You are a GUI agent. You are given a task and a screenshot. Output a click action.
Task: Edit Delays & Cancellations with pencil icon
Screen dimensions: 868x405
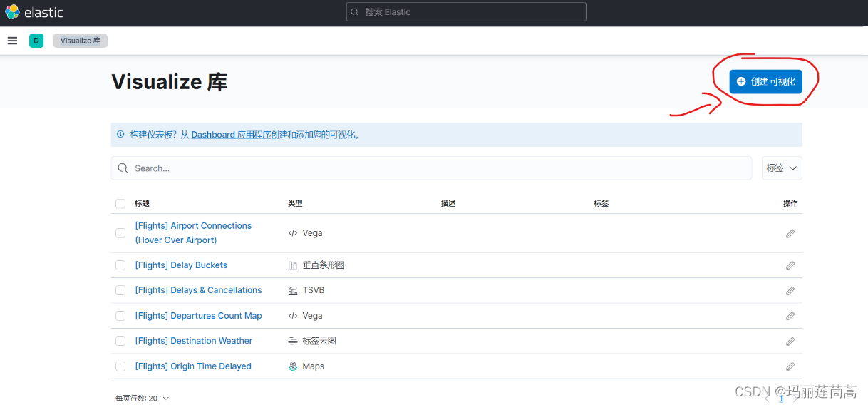click(790, 291)
